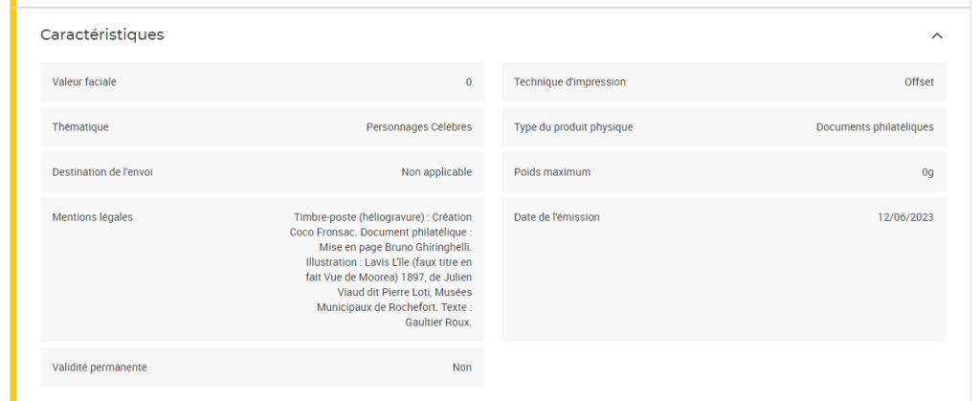This screenshot has height=401, width=980.
Task: Select the Thématique label
Action: (x=80, y=127)
